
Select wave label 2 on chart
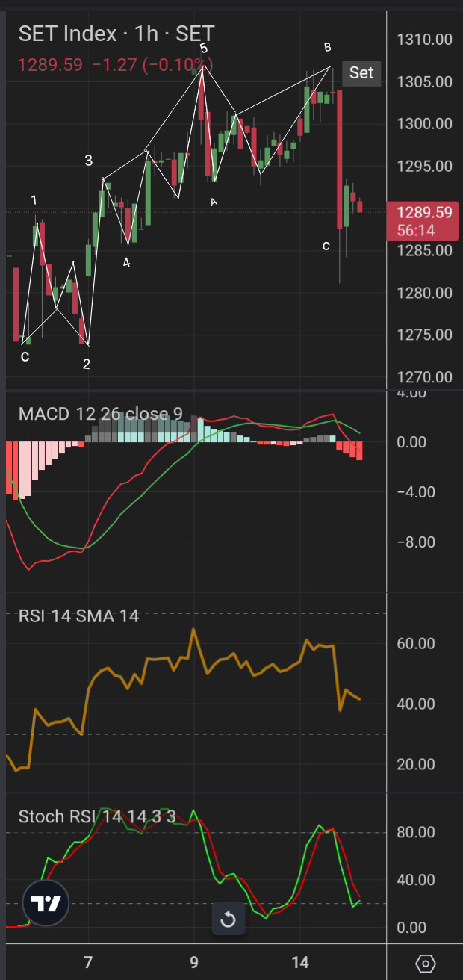click(87, 365)
